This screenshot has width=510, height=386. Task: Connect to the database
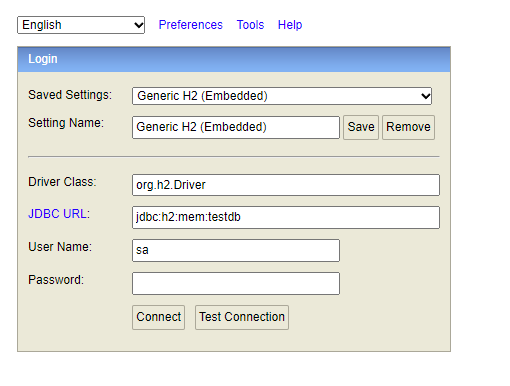click(x=158, y=317)
